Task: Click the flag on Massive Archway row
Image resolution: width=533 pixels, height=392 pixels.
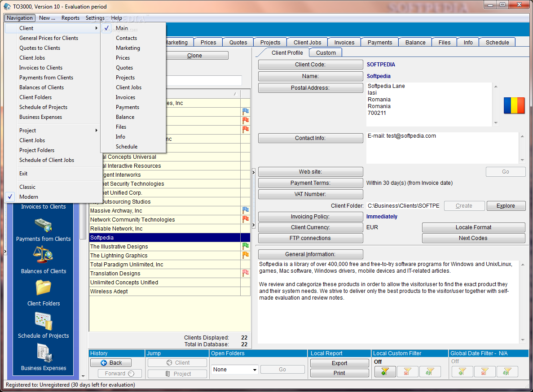Action: (246, 210)
